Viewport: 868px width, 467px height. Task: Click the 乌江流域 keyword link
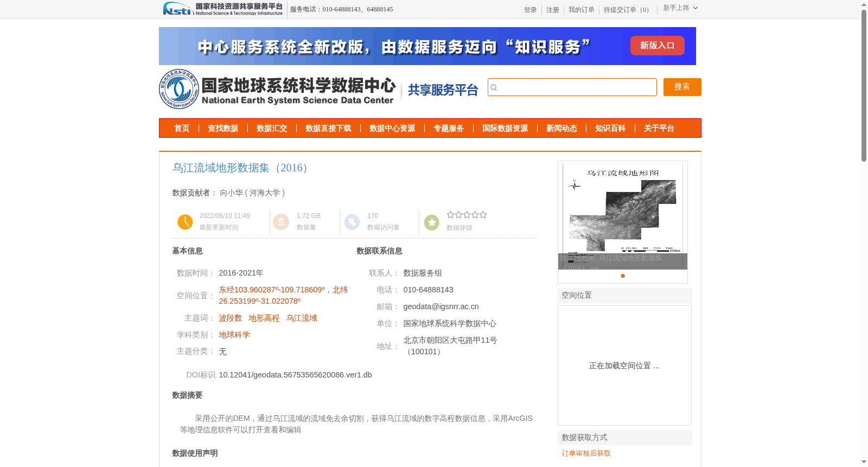click(x=302, y=318)
